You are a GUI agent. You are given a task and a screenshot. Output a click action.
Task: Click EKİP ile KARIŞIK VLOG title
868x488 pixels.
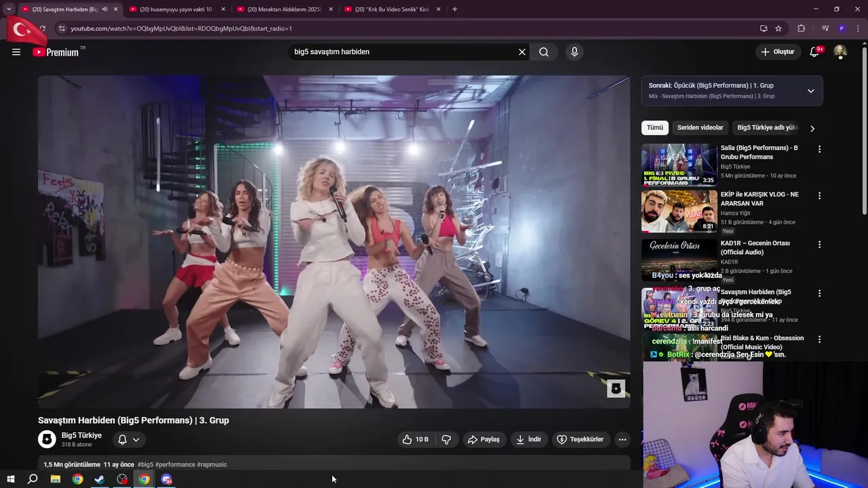(759, 199)
